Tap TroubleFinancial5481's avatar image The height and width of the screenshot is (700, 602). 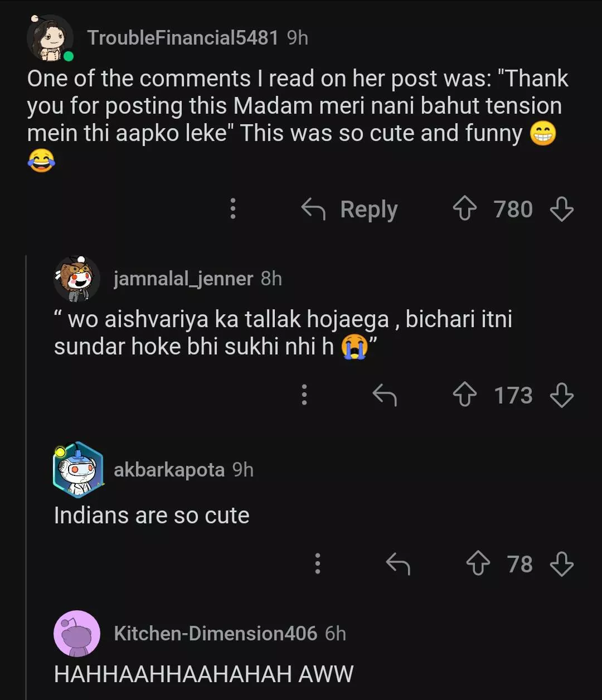tap(50, 38)
